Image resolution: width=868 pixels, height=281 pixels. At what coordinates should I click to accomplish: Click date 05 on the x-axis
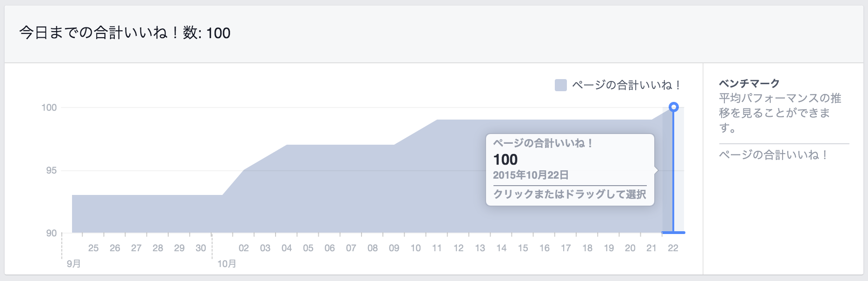click(308, 248)
